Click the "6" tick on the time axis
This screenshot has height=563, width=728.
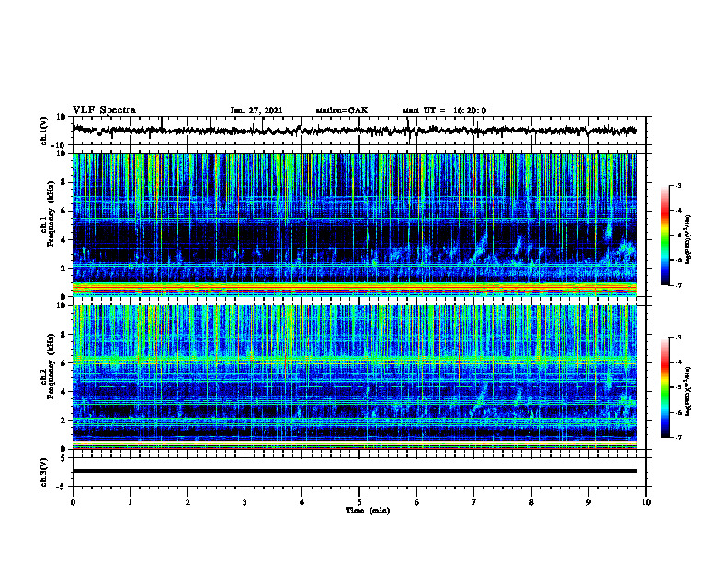417,502
